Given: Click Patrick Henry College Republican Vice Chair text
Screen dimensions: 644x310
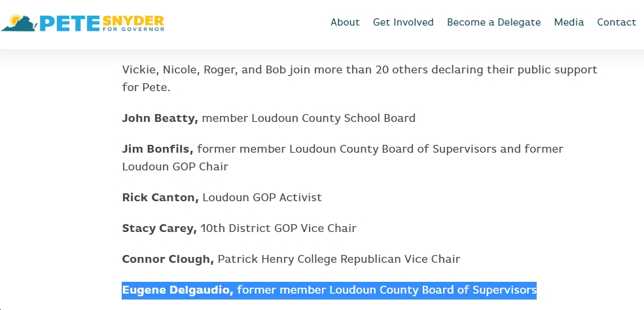Looking at the screenshot, I should 339,259.
